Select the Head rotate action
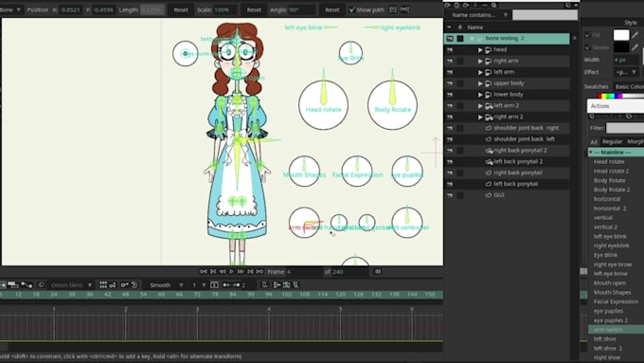 tap(609, 161)
